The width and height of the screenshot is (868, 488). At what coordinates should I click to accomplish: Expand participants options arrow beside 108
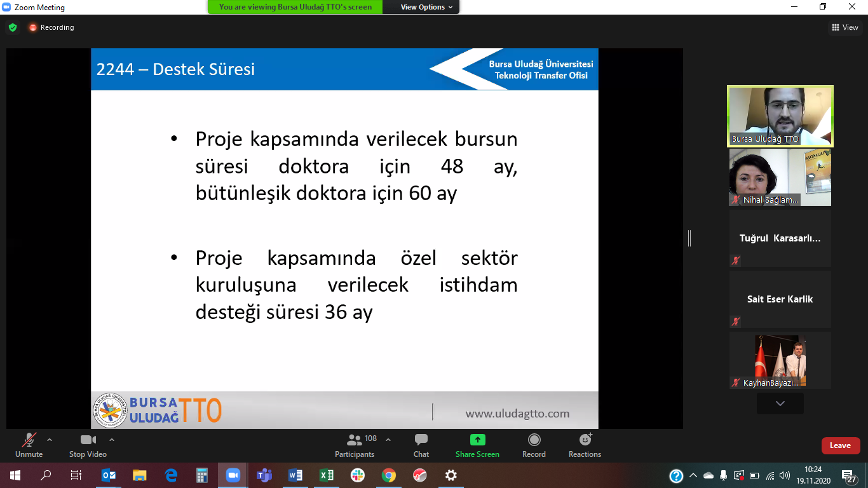[388, 440]
